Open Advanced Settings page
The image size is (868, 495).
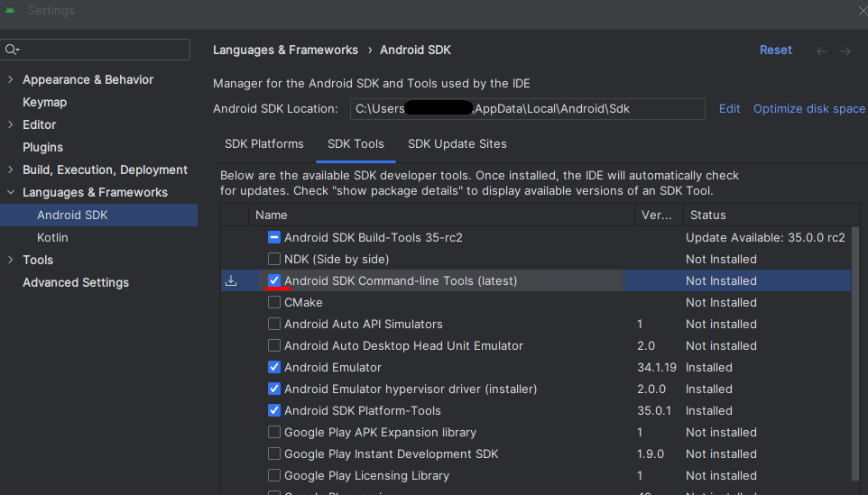point(76,282)
